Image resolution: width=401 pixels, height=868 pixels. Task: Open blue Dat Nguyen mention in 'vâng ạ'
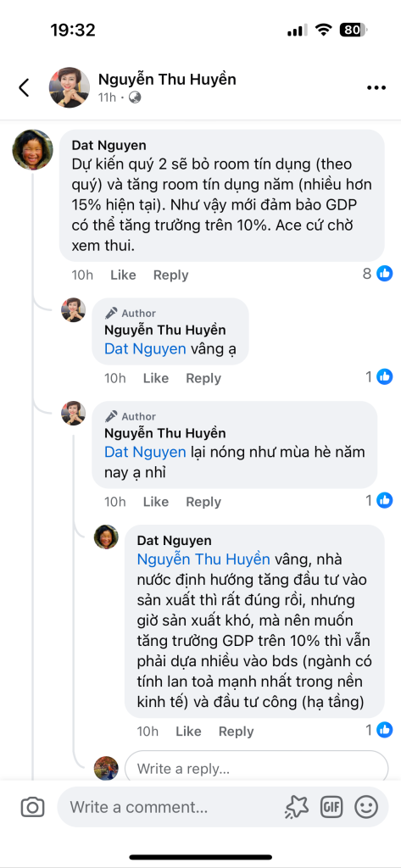click(x=145, y=349)
